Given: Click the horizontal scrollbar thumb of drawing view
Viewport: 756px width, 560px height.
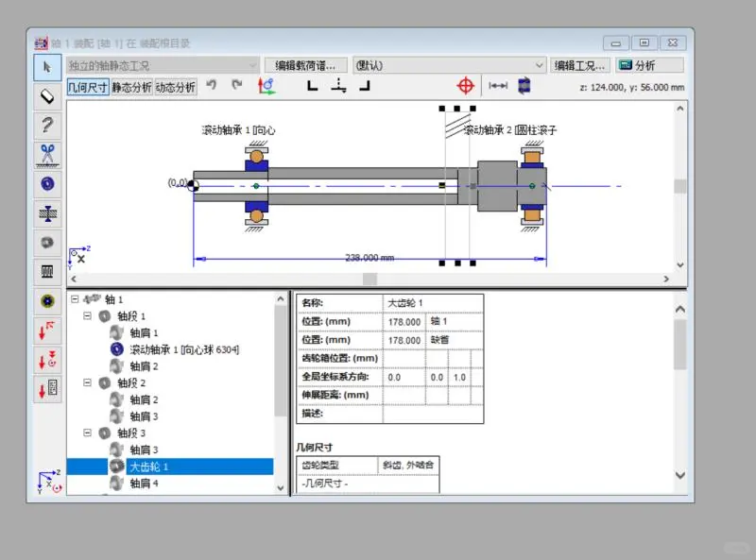Looking at the screenshot, I should (369, 279).
